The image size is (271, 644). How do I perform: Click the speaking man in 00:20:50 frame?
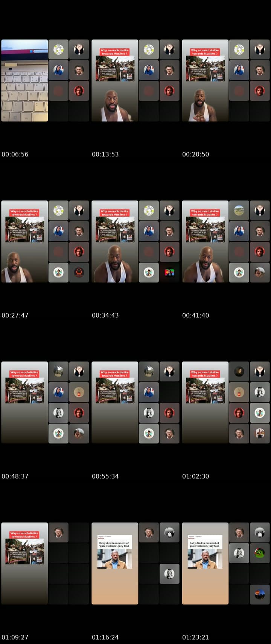coord(199,105)
